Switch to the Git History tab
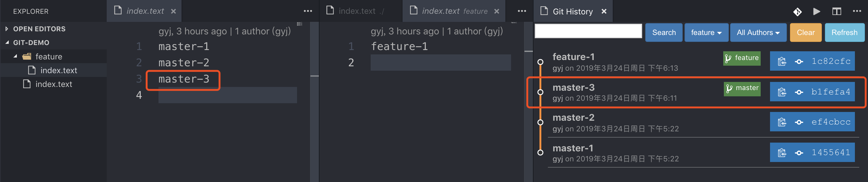This screenshot has width=868, height=182. pos(573,12)
